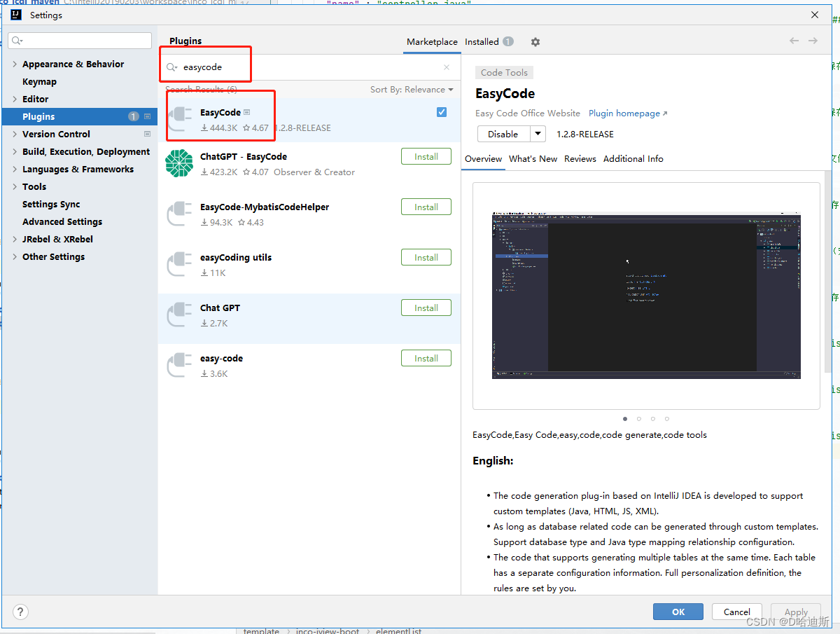
Task: Click the forward navigation arrow
Action: tap(813, 41)
